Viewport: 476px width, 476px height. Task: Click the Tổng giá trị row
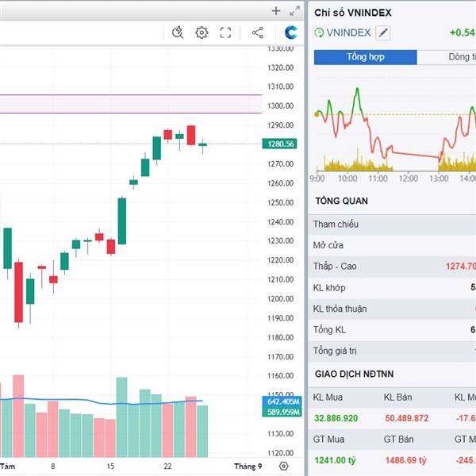click(392, 351)
